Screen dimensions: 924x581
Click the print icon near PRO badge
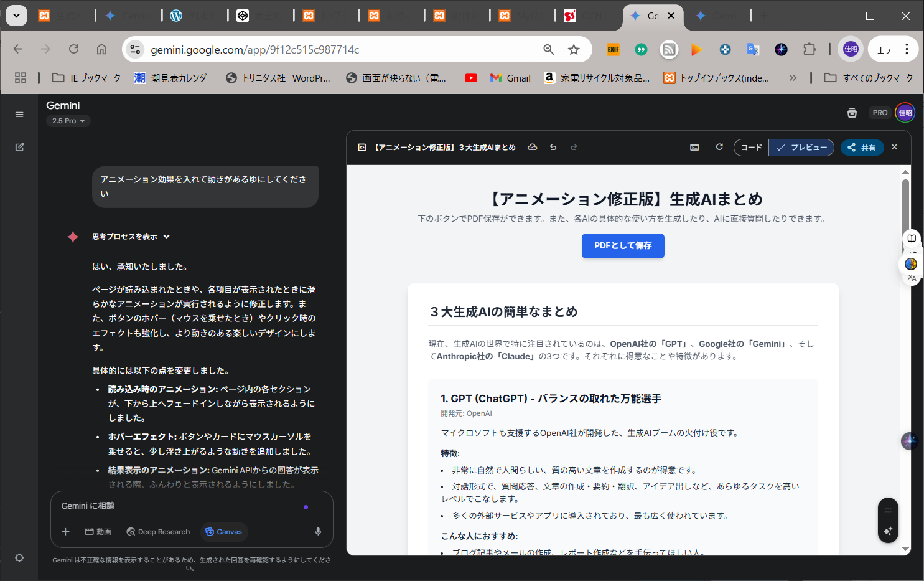click(x=852, y=113)
